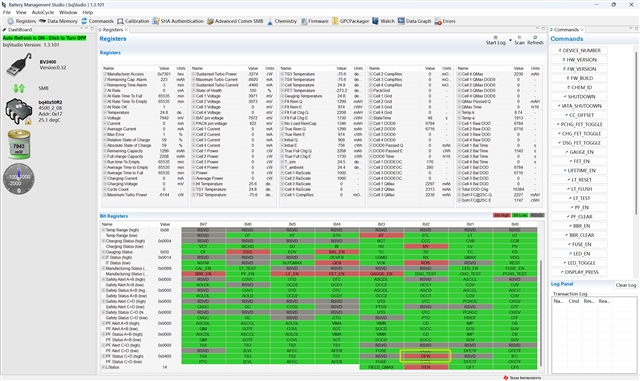Click the GAUGE_EN command button
Image resolution: width=640 pixels, height=381 pixels.
(579, 152)
